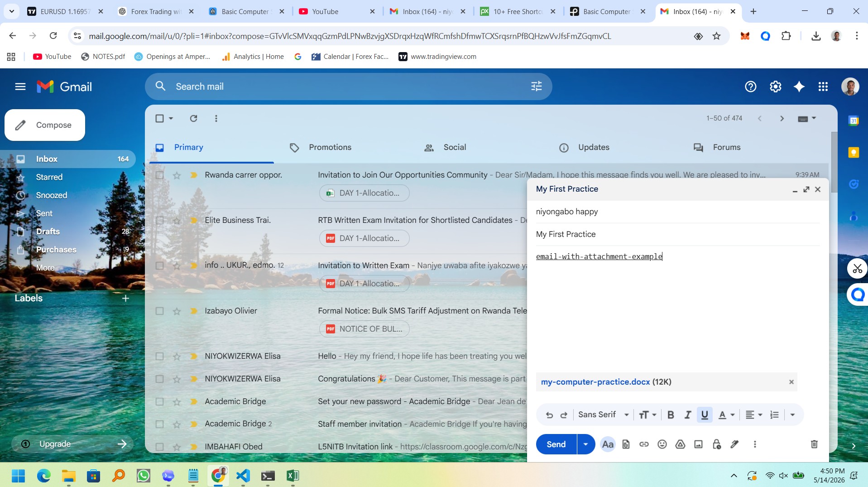Attach files with the paperclip icon

626,444
